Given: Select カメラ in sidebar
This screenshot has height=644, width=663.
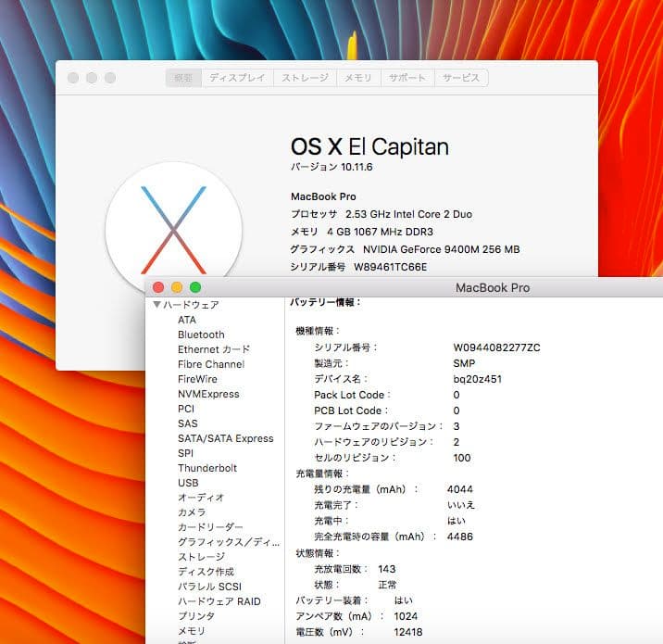Looking at the screenshot, I should [192, 512].
